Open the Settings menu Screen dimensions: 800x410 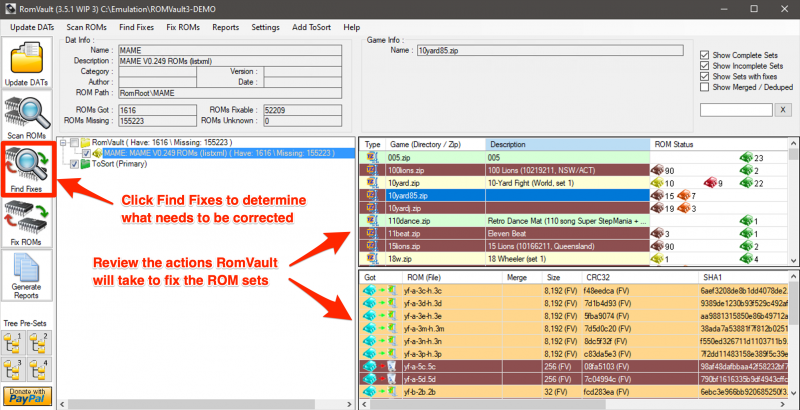click(x=265, y=28)
